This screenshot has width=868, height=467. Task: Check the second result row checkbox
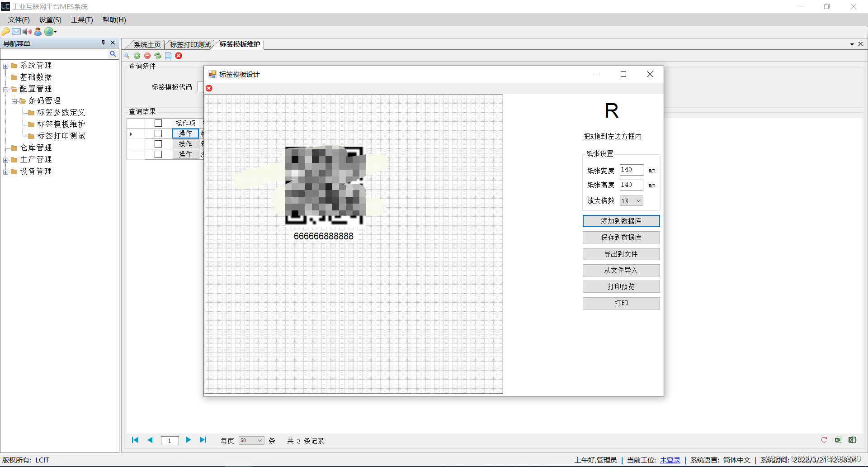(158, 144)
